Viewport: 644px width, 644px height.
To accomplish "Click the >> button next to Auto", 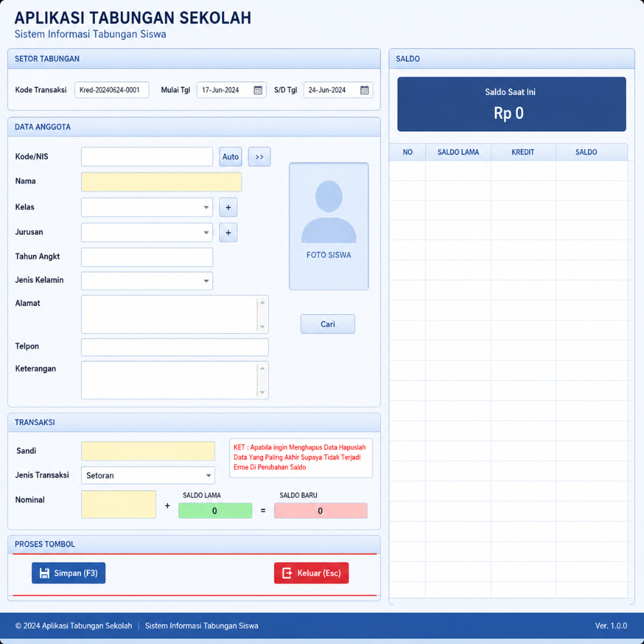I will click(259, 157).
